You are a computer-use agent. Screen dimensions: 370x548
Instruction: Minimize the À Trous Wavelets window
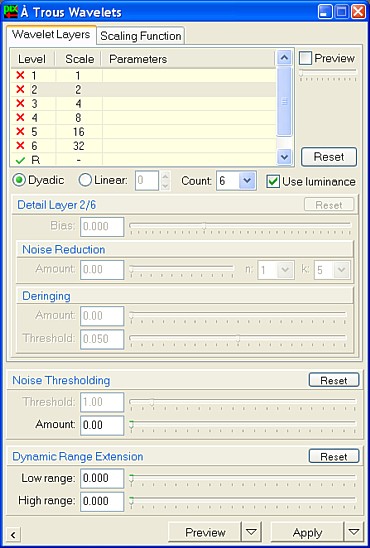[325, 12]
